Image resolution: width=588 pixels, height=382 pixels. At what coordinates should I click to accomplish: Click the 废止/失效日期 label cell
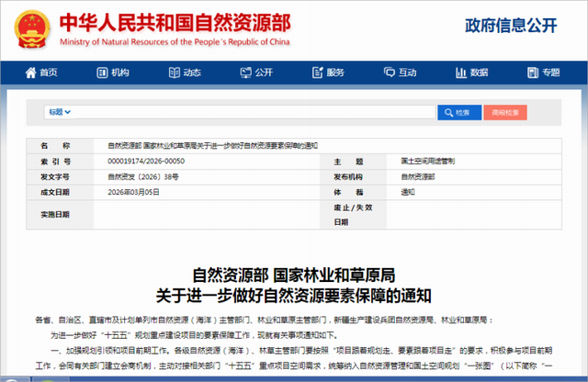(353, 215)
